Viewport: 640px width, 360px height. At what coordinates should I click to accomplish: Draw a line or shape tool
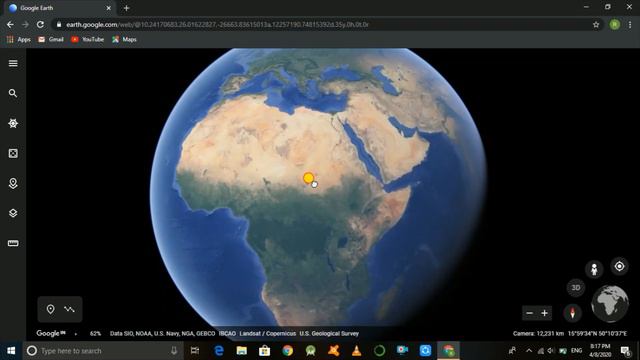pyautogui.click(x=69, y=309)
